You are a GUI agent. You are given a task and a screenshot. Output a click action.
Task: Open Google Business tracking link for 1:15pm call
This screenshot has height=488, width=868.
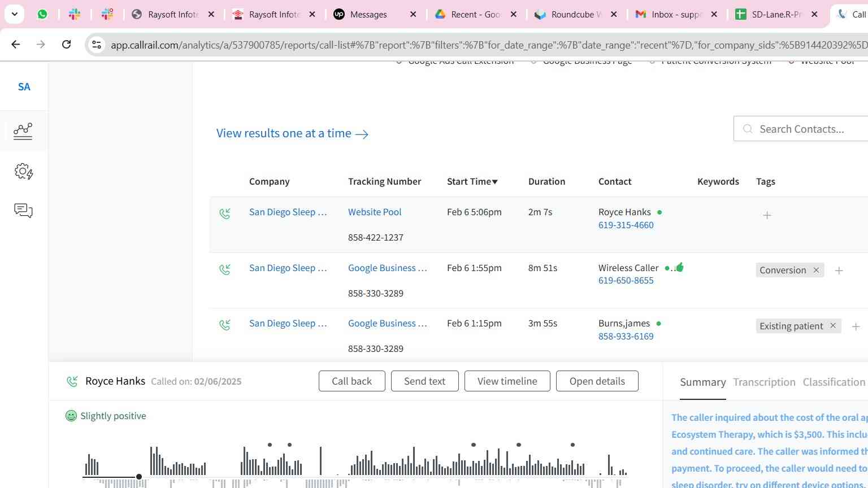coord(388,323)
